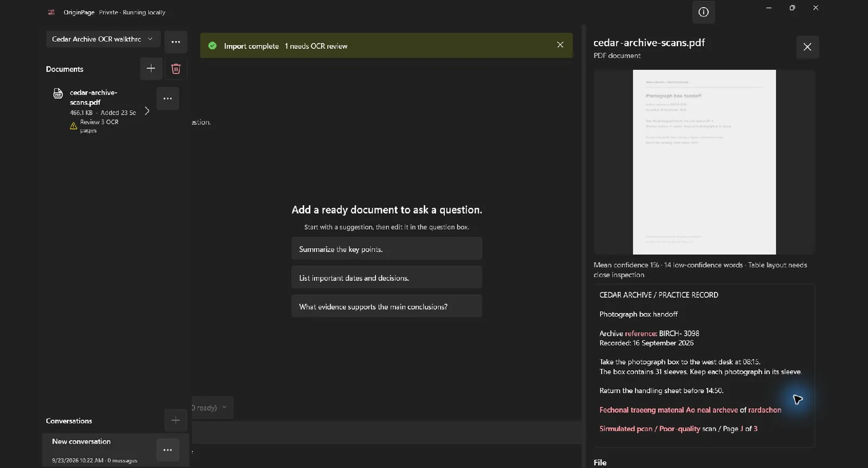Expand the Cedar Archive OCR workspace dropdown
This screenshot has width=868, height=468.
(103, 39)
